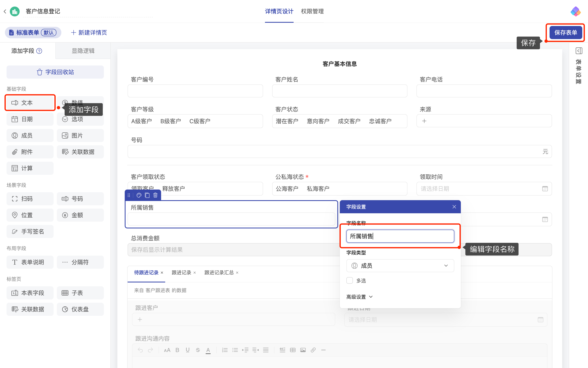Switch to the 权限管理 tab
Image resolution: width=588 pixels, height=368 pixels.
tap(312, 11)
